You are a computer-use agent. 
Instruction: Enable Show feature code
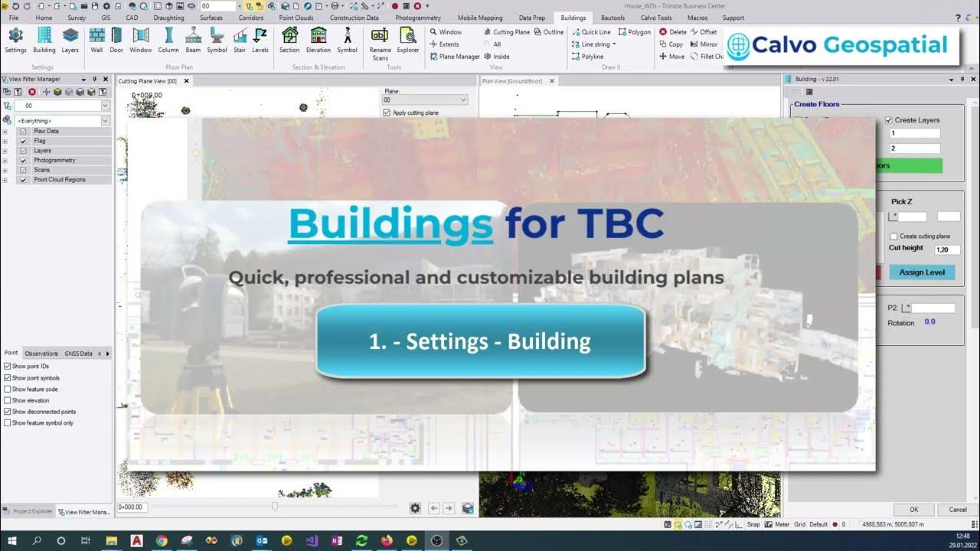tap(8, 390)
